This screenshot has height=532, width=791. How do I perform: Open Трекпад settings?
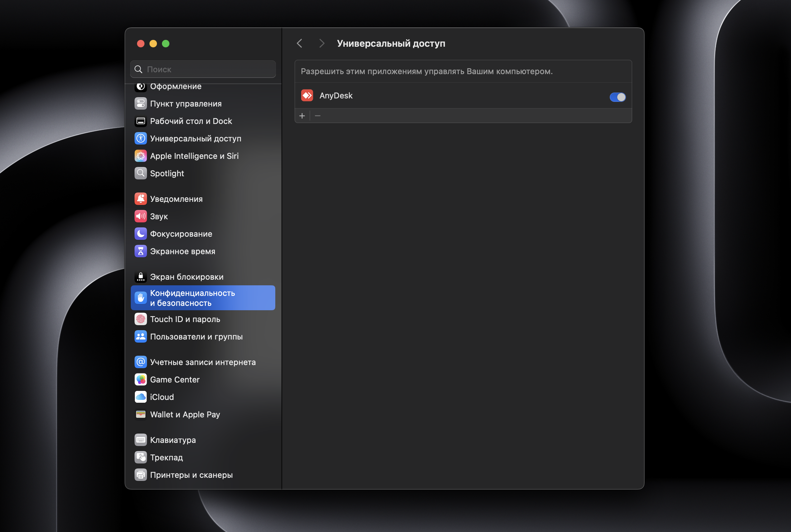tap(203, 457)
